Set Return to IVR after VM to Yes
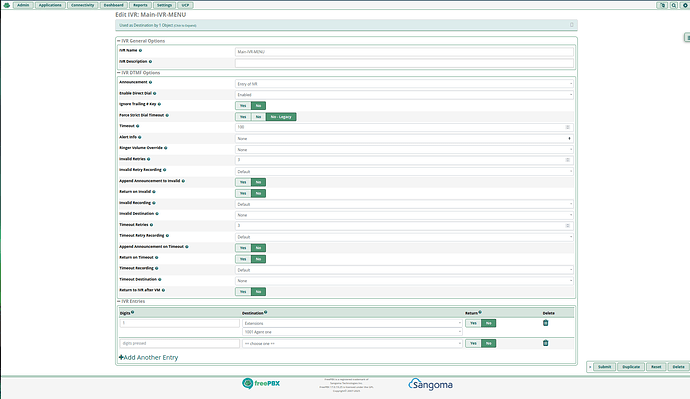 [x=243, y=292]
